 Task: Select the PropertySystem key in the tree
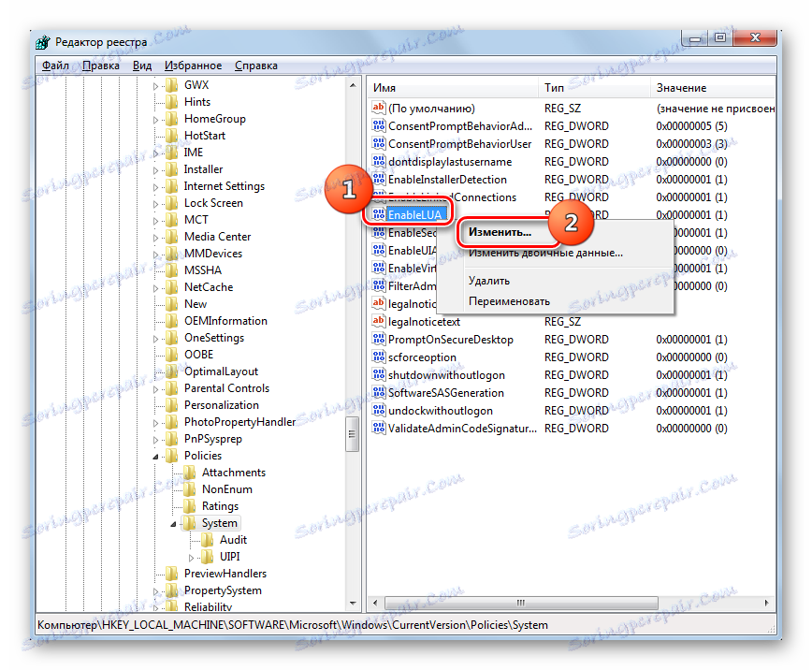point(223,590)
